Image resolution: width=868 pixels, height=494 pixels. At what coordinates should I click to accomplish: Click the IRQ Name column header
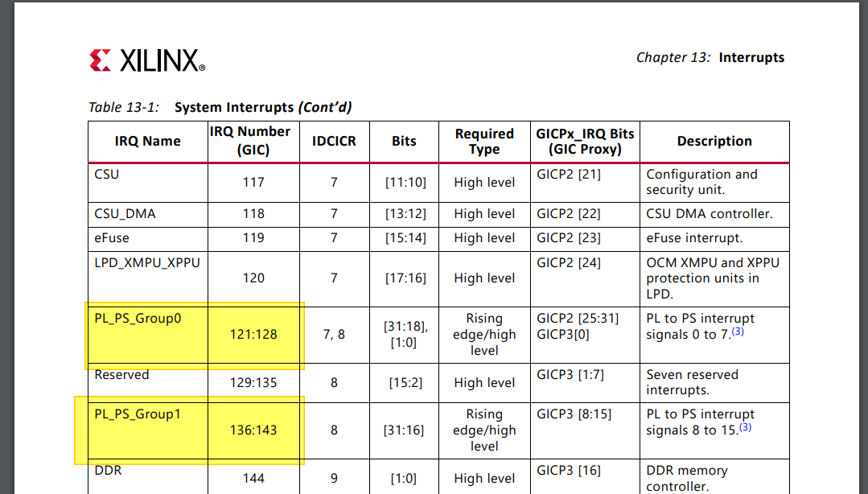(x=147, y=142)
